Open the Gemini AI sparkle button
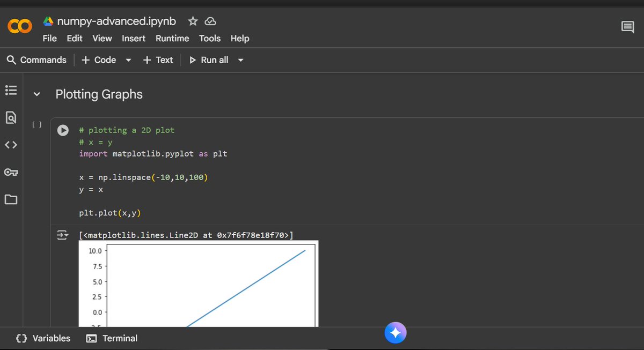The image size is (644, 350). pyautogui.click(x=396, y=333)
